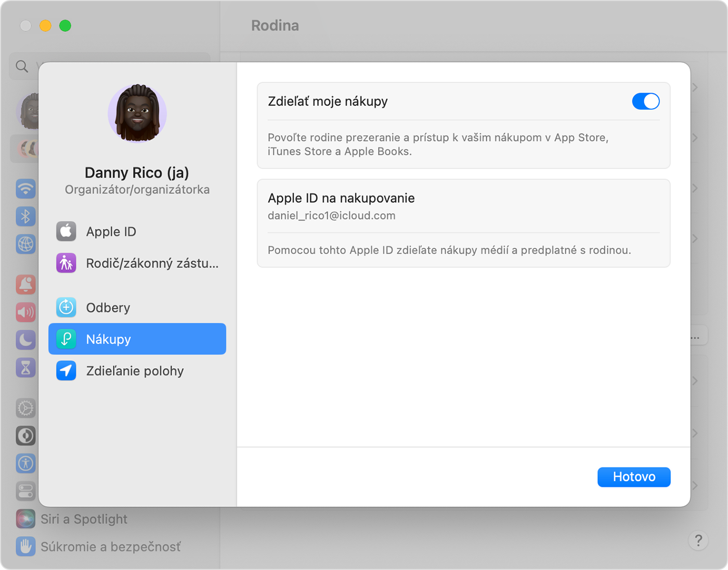Select the Nákupy purchases icon

point(66,339)
